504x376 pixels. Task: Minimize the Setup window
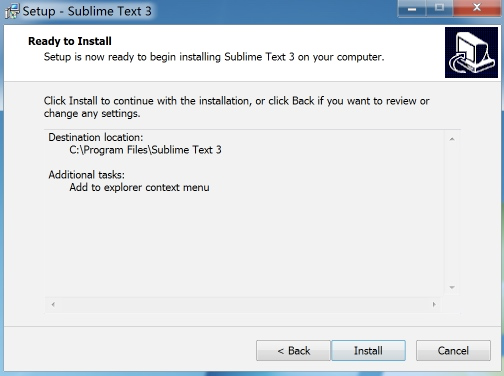point(412,9)
